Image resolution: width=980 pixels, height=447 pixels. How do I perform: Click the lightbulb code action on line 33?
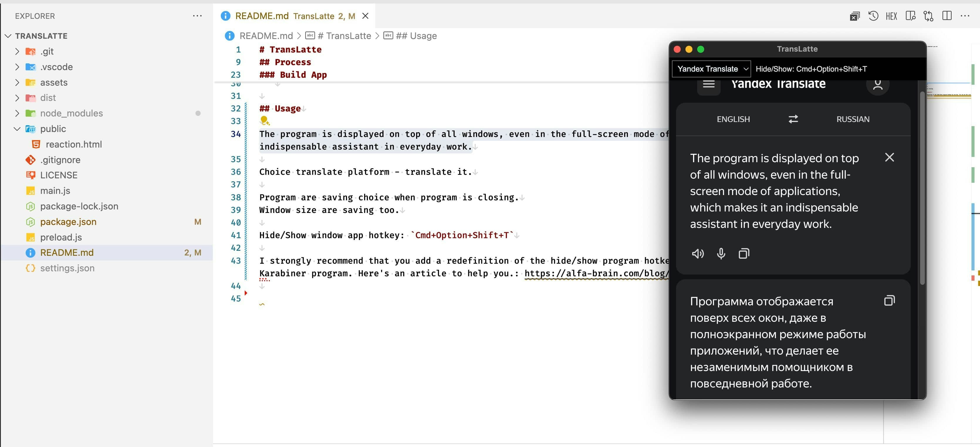[264, 121]
